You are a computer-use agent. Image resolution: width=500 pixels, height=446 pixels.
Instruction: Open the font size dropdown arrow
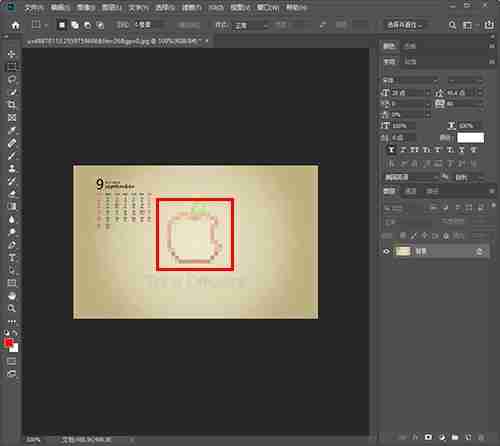(x=428, y=92)
